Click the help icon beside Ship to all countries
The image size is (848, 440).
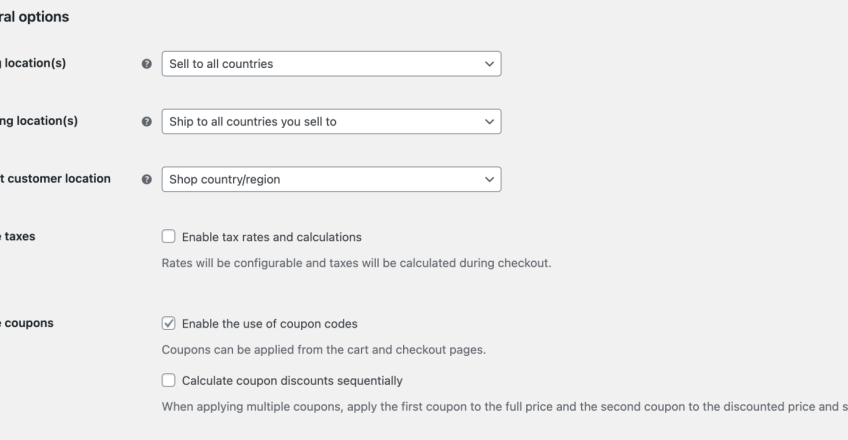(148, 122)
